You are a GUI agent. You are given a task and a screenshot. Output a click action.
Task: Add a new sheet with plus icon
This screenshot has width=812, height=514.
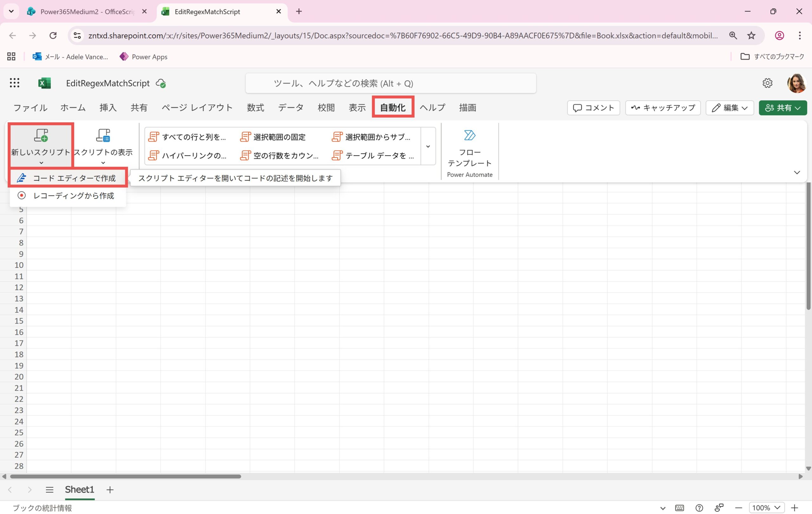tap(110, 490)
